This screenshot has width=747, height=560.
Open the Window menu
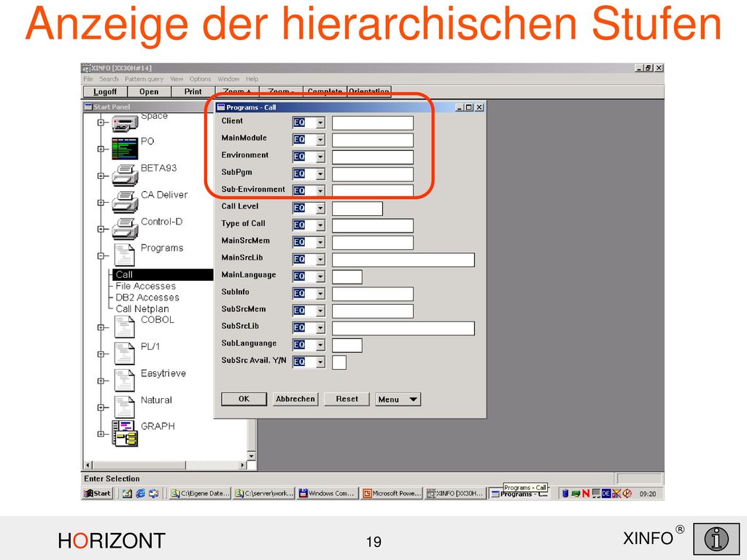tap(228, 79)
